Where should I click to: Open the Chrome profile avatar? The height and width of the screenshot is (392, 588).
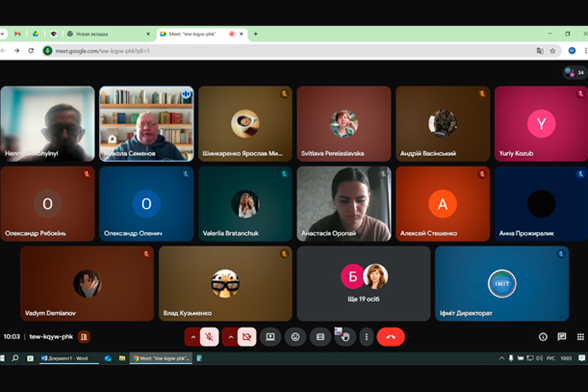click(x=572, y=51)
